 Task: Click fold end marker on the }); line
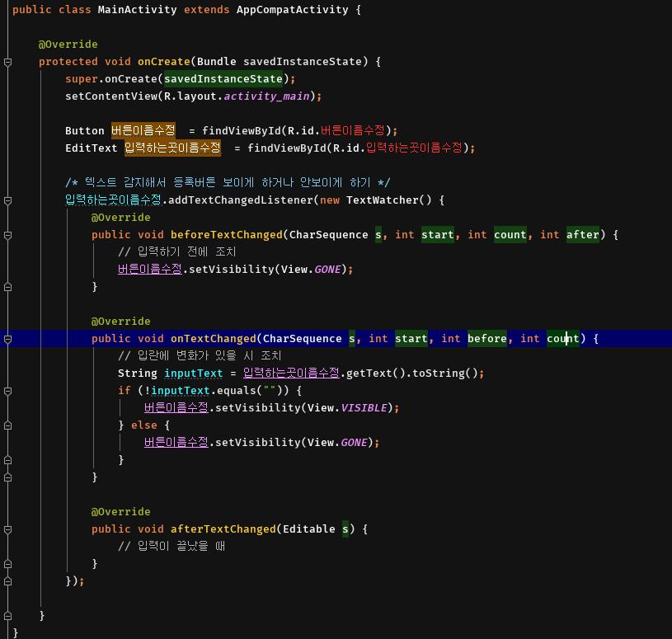pos(7,581)
